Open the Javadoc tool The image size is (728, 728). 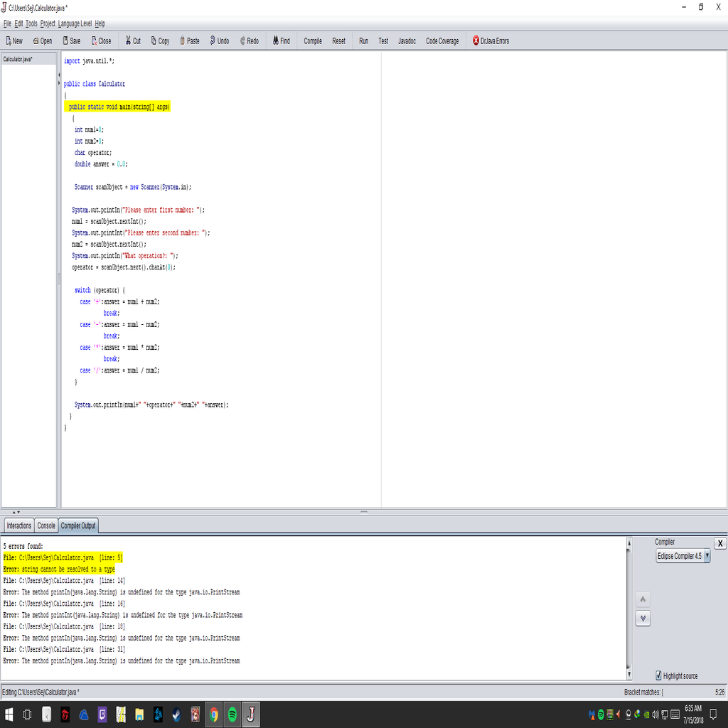pyautogui.click(x=407, y=41)
